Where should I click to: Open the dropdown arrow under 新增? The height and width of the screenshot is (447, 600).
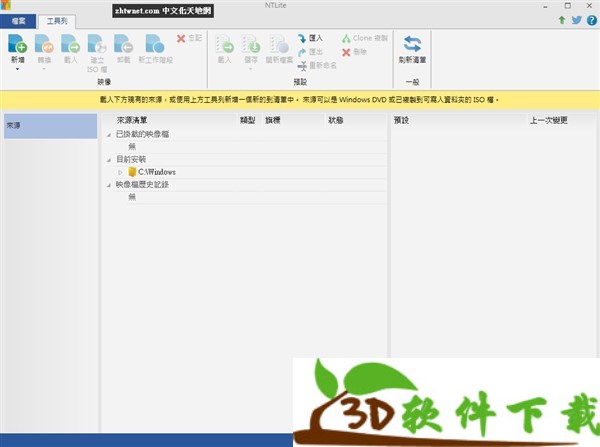coord(18,69)
